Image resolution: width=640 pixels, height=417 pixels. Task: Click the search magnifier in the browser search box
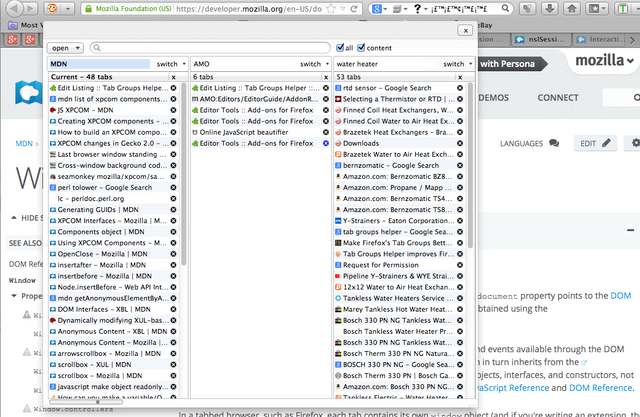[x=505, y=8]
